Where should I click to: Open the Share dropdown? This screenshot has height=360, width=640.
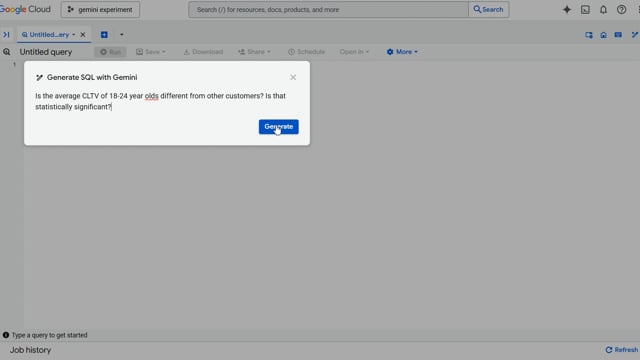point(254,52)
